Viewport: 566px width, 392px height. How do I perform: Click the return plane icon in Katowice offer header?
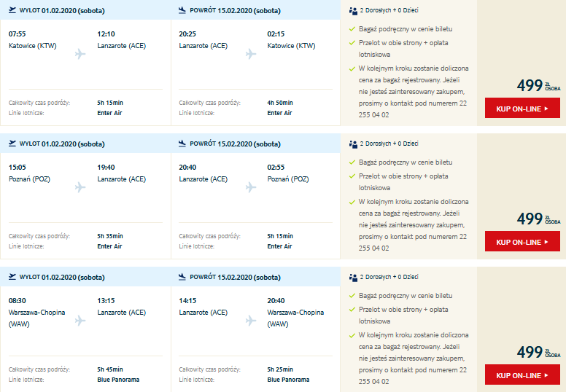182,10
